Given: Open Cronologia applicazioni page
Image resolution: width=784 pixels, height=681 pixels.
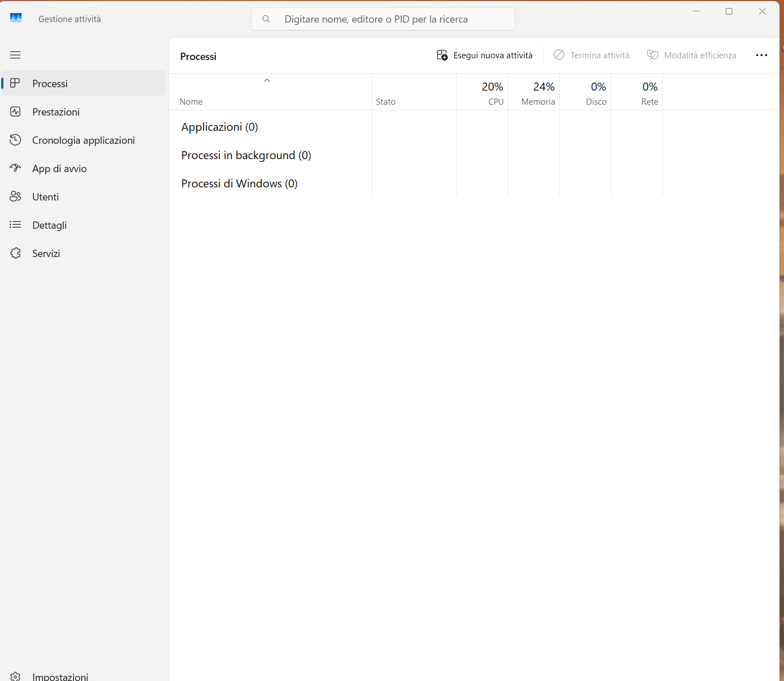Looking at the screenshot, I should click(83, 140).
